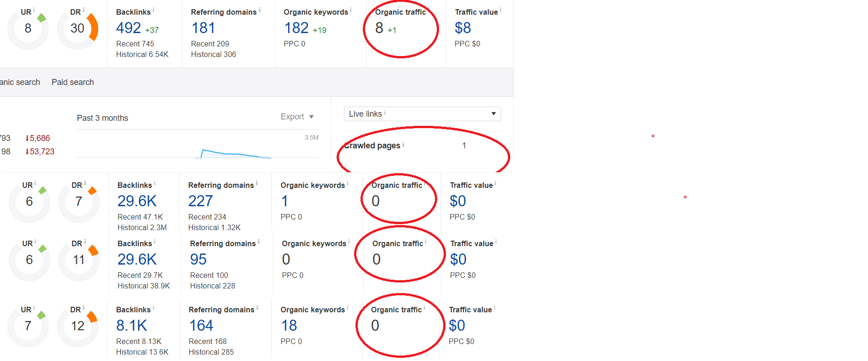Image resolution: width=868 pixels, height=361 pixels.
Task: Click info icon beside top Traffic value
Action: [501, 10]
